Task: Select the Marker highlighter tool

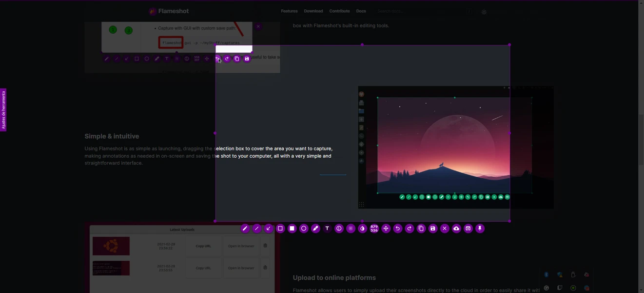Action: coord(315,229)
